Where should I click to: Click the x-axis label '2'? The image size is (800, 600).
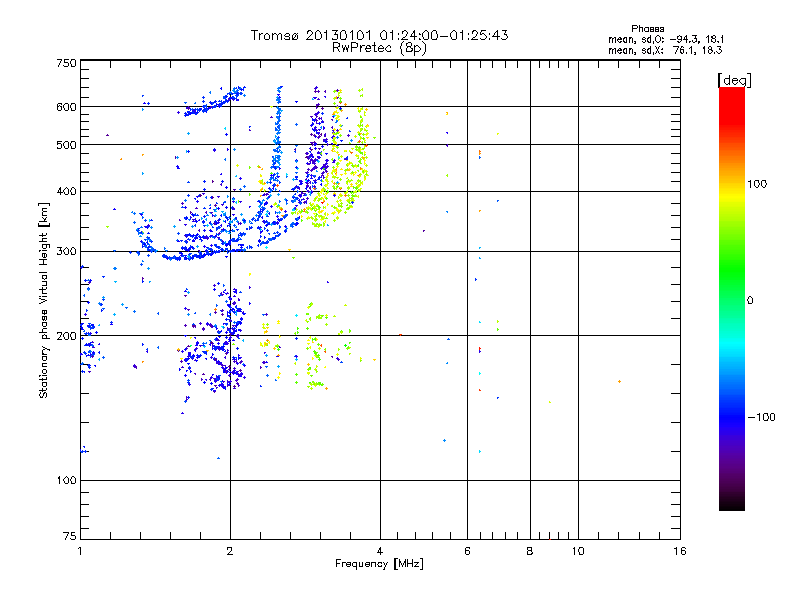coord(230,551)
